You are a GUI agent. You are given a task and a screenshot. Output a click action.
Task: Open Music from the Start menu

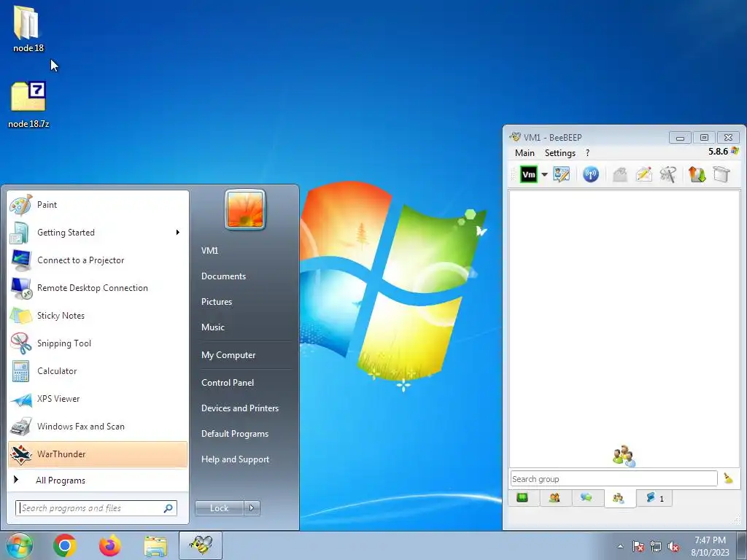[212, 327]
